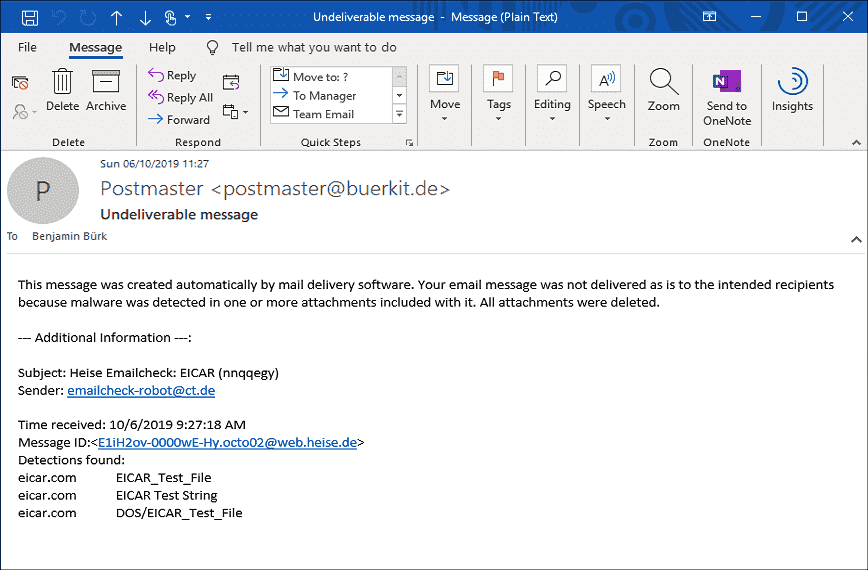
Task: Open the emailcheck-robot@ct.de link
Action: [x=141, y=391]
